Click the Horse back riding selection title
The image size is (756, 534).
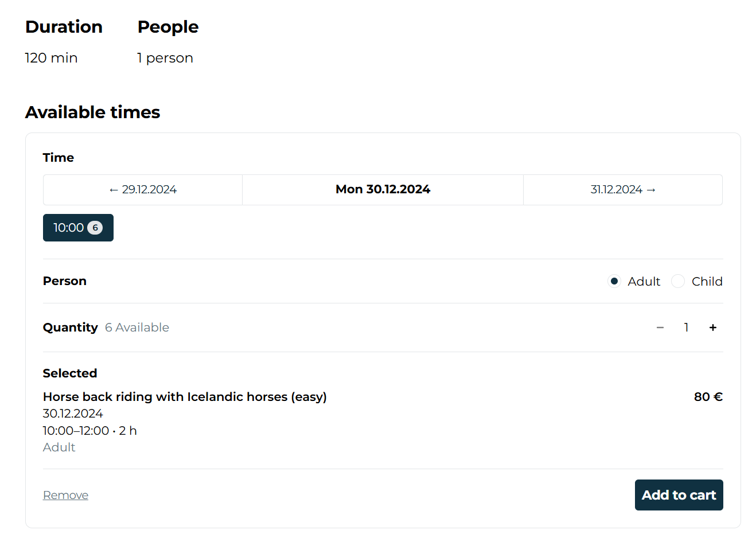coord(185,397)
